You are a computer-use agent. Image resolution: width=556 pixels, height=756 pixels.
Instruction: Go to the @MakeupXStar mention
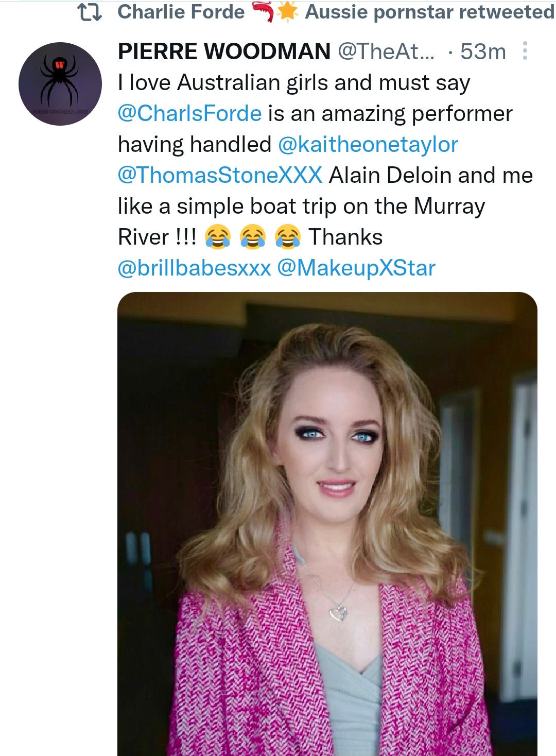click(356, 268)
